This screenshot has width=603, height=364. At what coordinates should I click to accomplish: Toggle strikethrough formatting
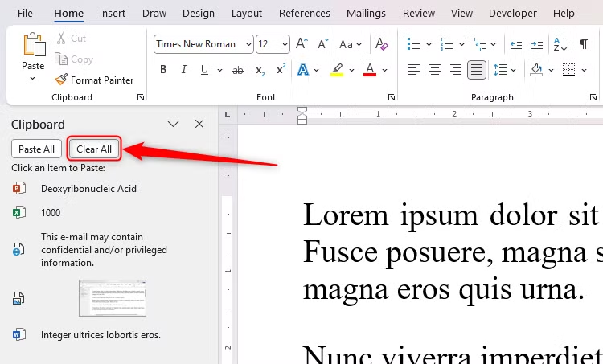pos(238,70)
